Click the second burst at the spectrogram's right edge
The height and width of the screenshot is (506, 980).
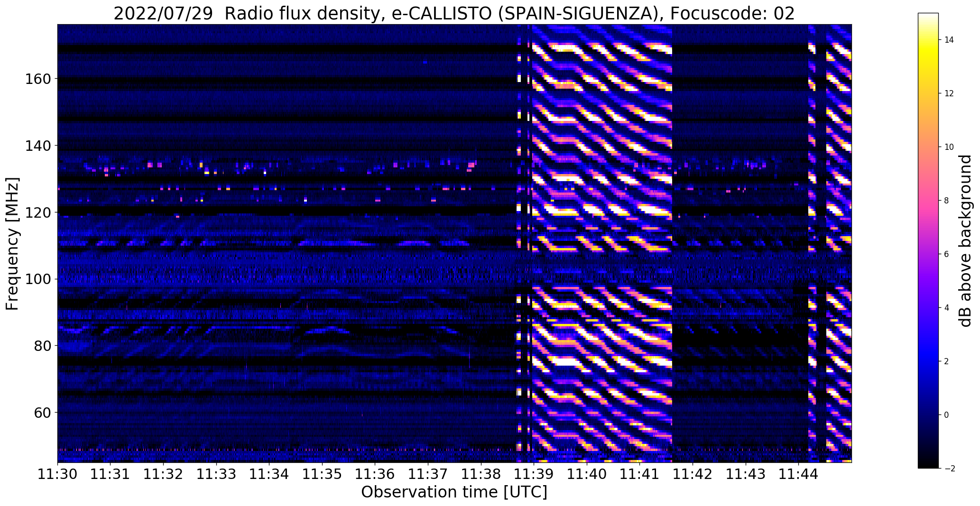coord(839,243)
